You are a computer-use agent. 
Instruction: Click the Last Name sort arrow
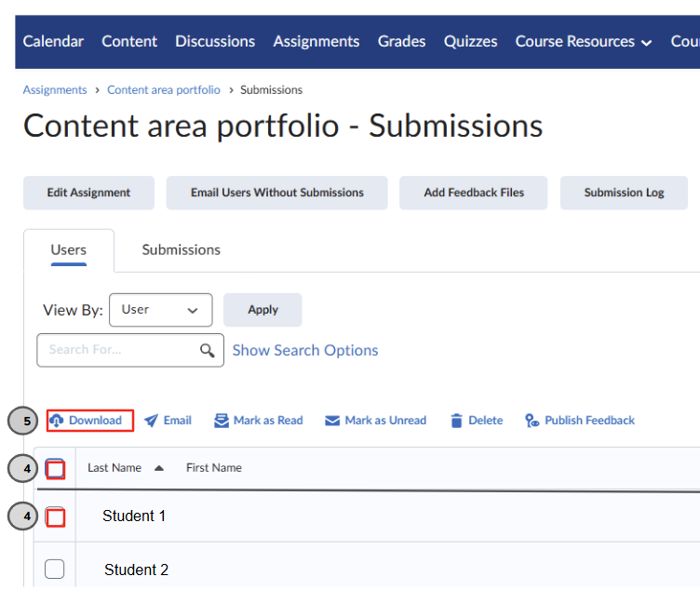[159, 468]
